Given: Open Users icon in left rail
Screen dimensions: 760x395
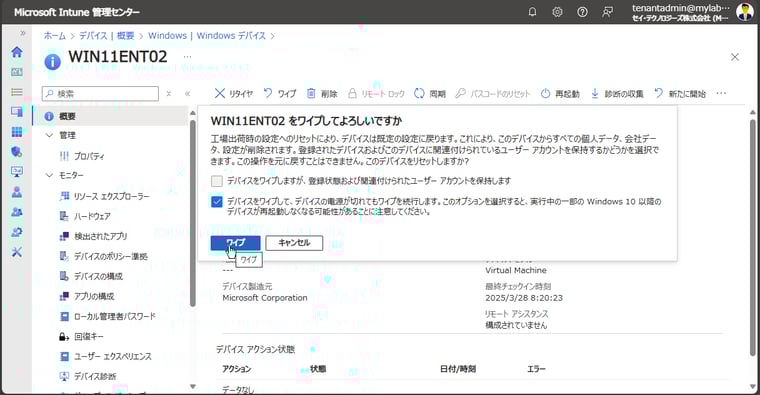Looking at the screenshot, I should click(17, 192).
